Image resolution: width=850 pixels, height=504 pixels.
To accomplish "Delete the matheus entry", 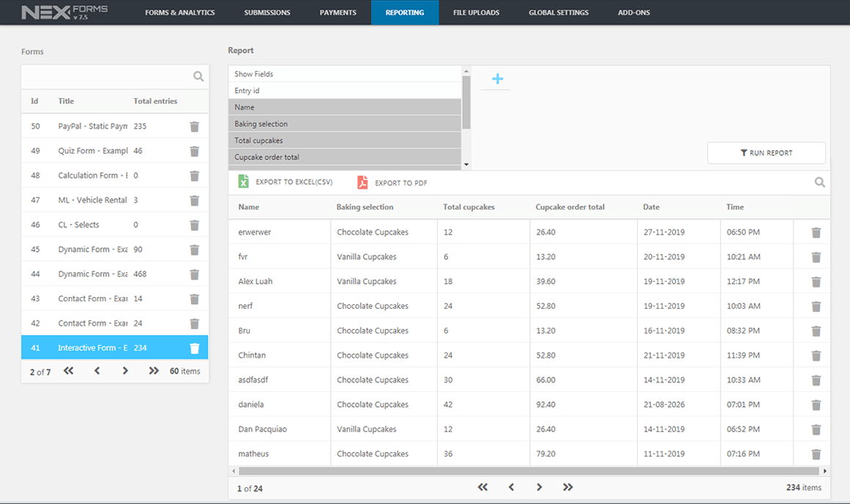I will [816, 454].
